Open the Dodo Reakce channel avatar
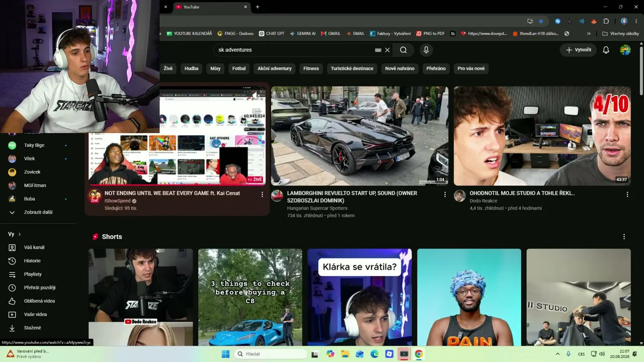 (x=460, y=196)
